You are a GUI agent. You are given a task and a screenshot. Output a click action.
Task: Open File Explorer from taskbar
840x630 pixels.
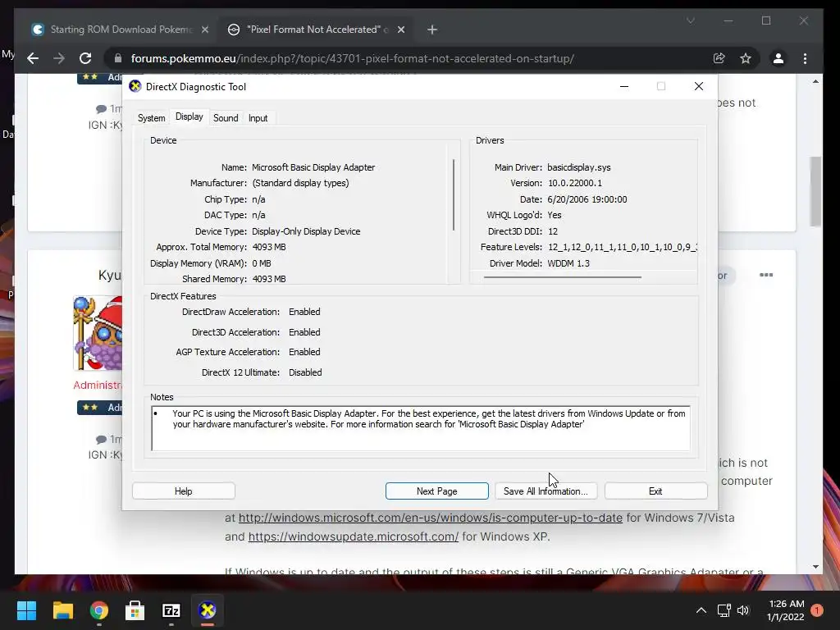(x=62, y=610)
